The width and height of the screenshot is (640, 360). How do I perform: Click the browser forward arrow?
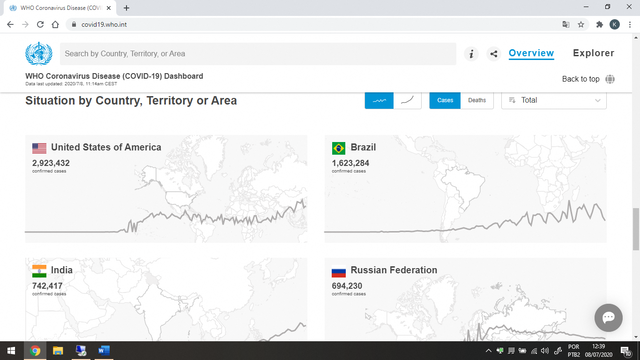(25, 24)
